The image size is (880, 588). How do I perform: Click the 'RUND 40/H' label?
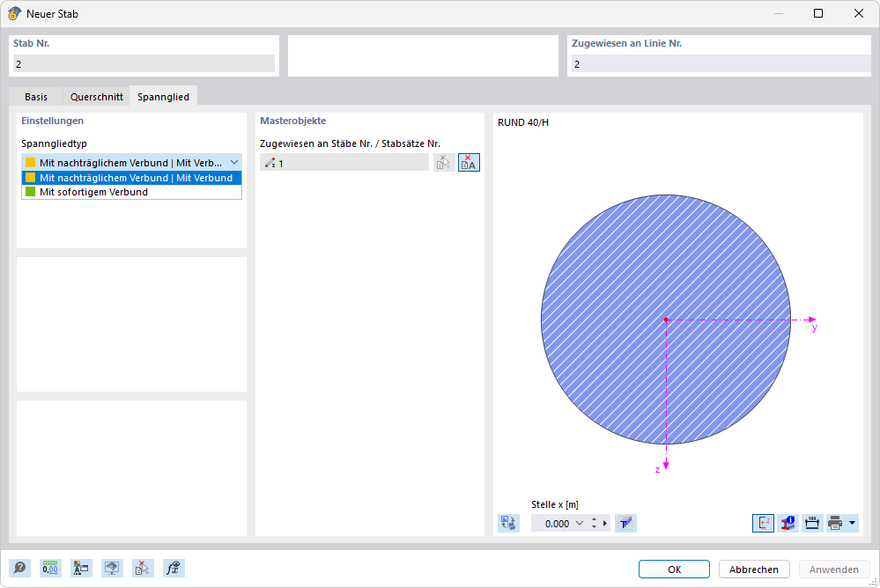coord(523,122)
